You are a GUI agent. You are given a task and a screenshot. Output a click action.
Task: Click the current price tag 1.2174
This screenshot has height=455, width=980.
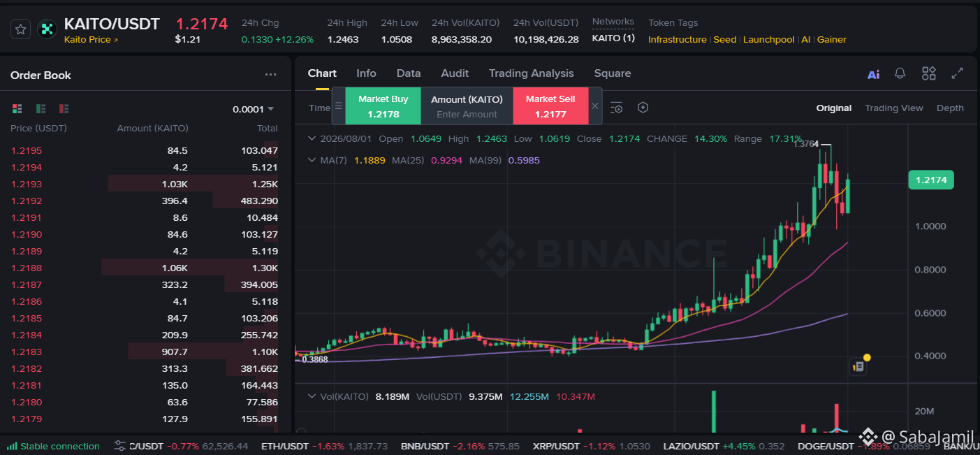[x=930, y=180]
